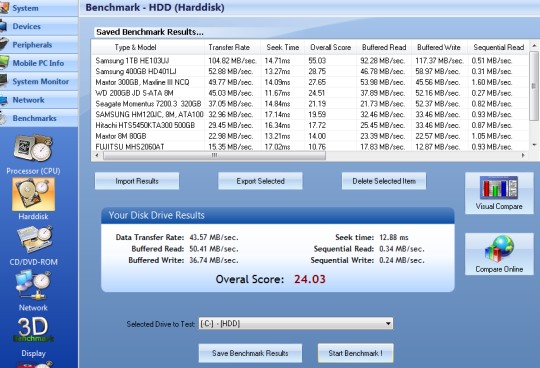
Task: Click the Start Benchmark ! button
Action: pos(355,353)
